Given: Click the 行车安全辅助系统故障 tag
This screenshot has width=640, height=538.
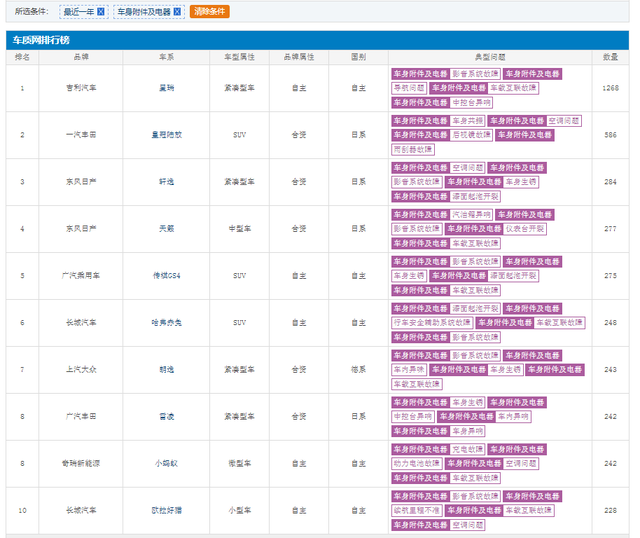Looking at the screenshot, I should 432,323.
